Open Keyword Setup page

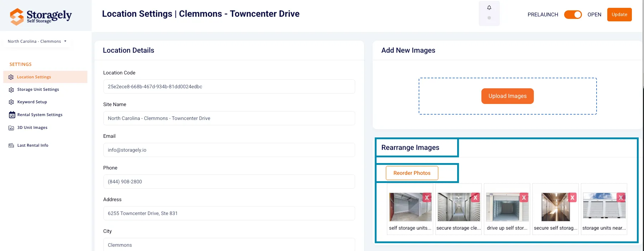pos(32,102)
